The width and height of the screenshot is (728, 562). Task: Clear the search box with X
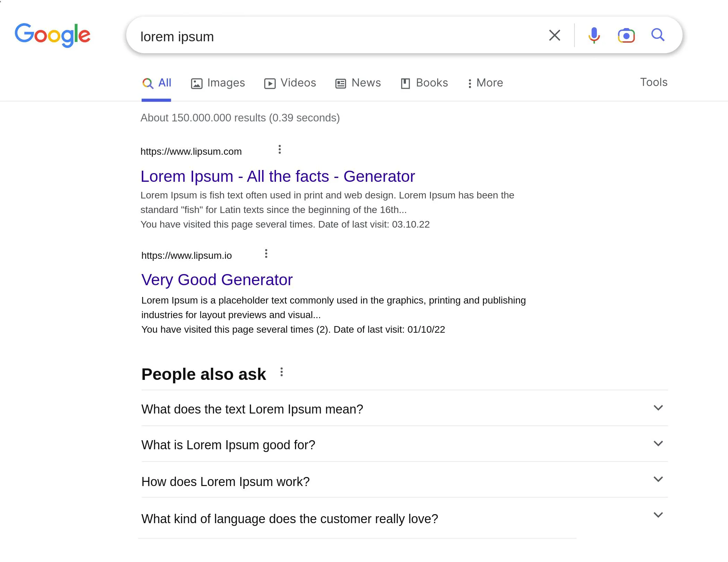click(554, 35)
